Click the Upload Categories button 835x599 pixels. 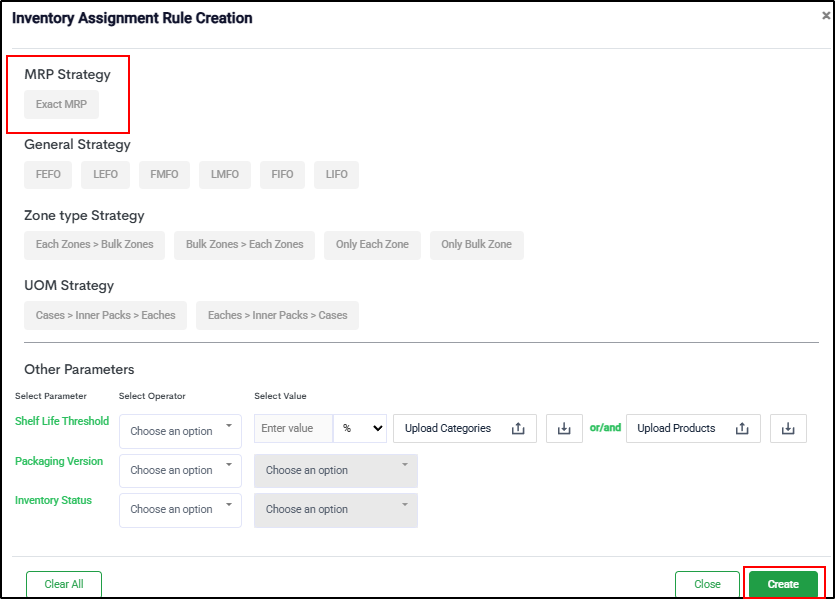point(464,428)
